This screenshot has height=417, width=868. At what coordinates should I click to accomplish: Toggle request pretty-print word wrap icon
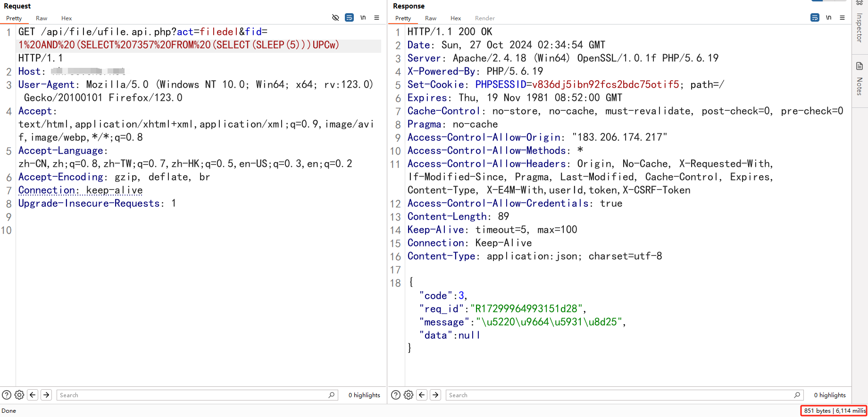tap(349, 18)
